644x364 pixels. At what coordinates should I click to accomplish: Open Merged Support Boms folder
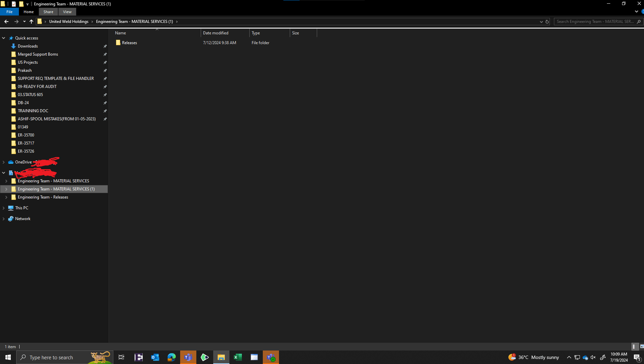point(38,54)
